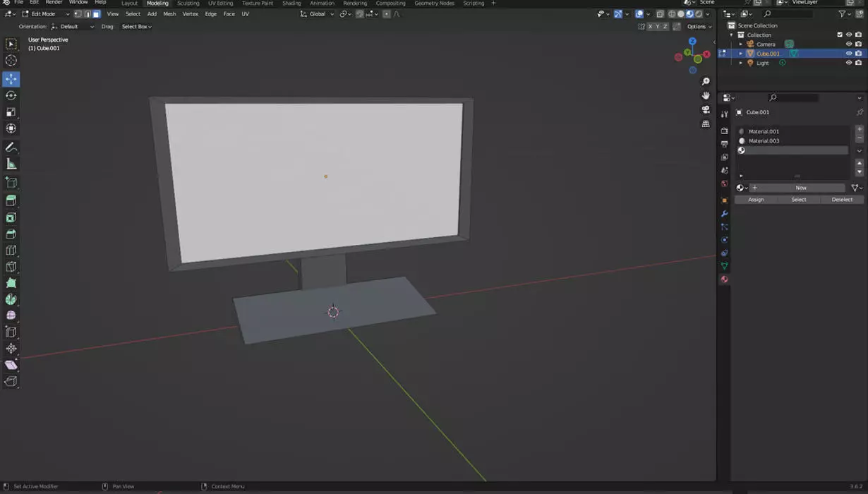Switch to the Sculpting workspace tab
Screen dimensions: 868x494
coord(188,3)
